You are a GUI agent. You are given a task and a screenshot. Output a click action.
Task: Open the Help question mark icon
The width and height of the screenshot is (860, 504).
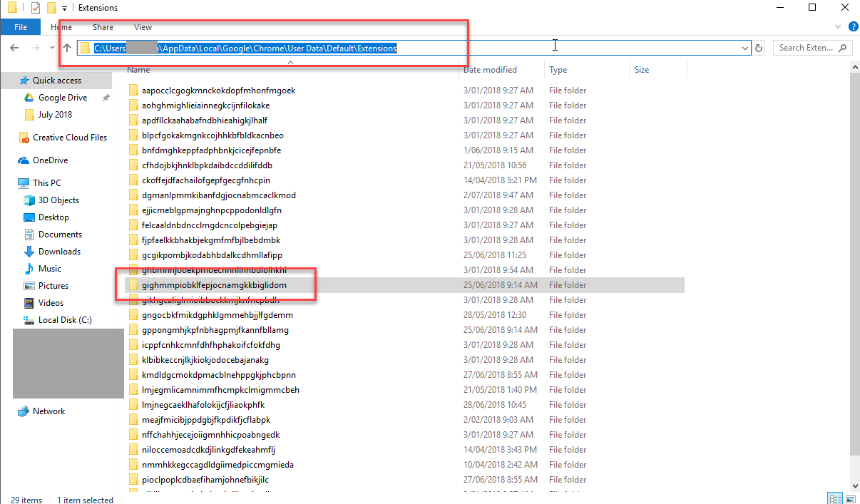[853, 26]
